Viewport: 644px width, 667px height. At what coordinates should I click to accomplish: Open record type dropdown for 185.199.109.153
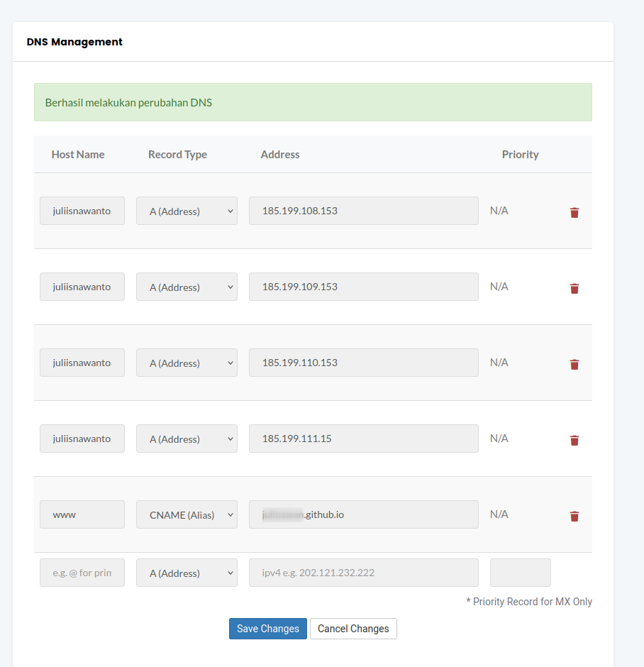tap(187, 287)
